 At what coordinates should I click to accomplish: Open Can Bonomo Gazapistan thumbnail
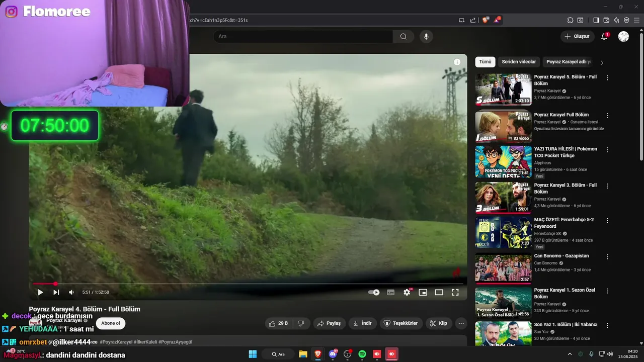click(503, 267)
